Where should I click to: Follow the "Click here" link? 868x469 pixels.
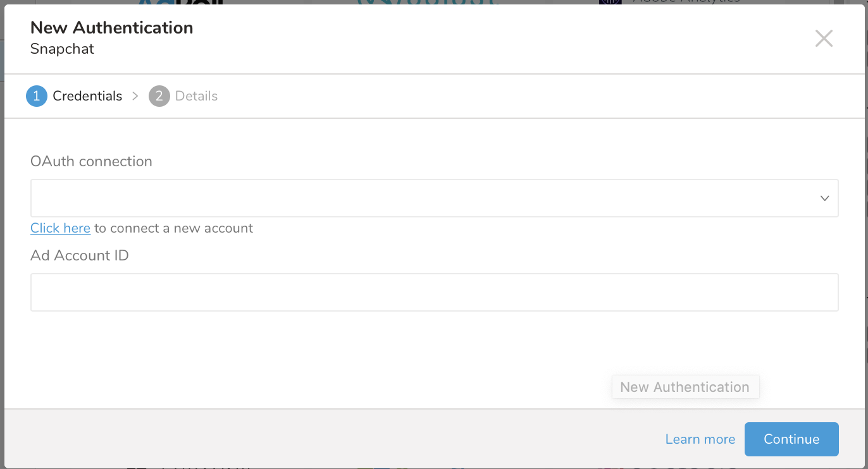click(60, 228)
